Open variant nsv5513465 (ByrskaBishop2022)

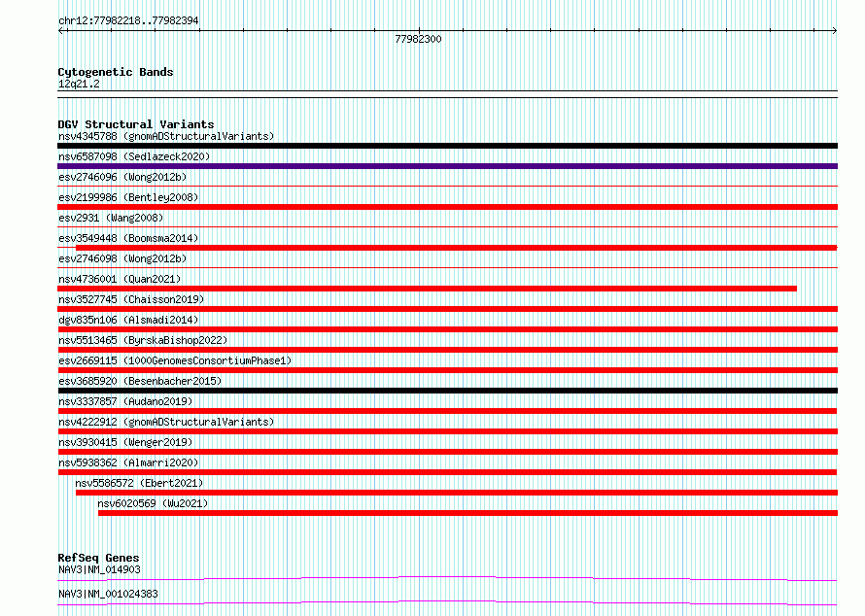tap(143, 340)
